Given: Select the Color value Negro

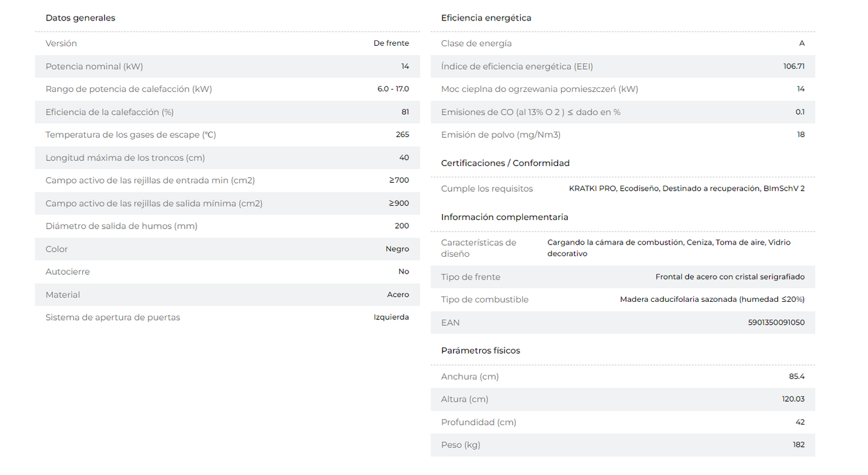Looking at the screenshot, I should click(397, 249).
